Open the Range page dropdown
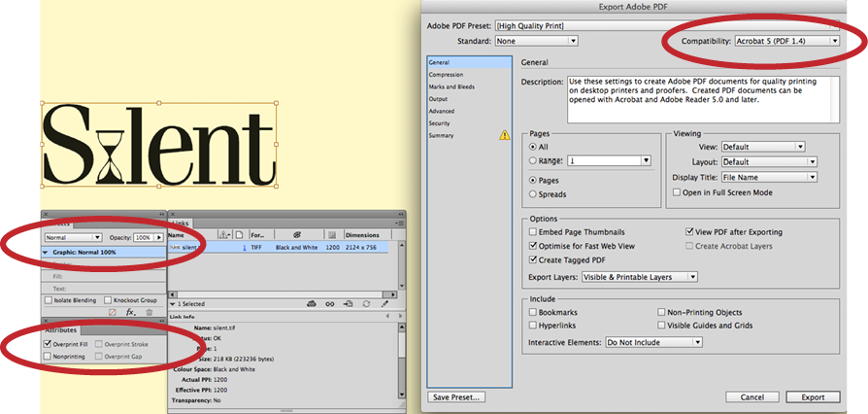The image size is (868, 414). tap(646, 160)
